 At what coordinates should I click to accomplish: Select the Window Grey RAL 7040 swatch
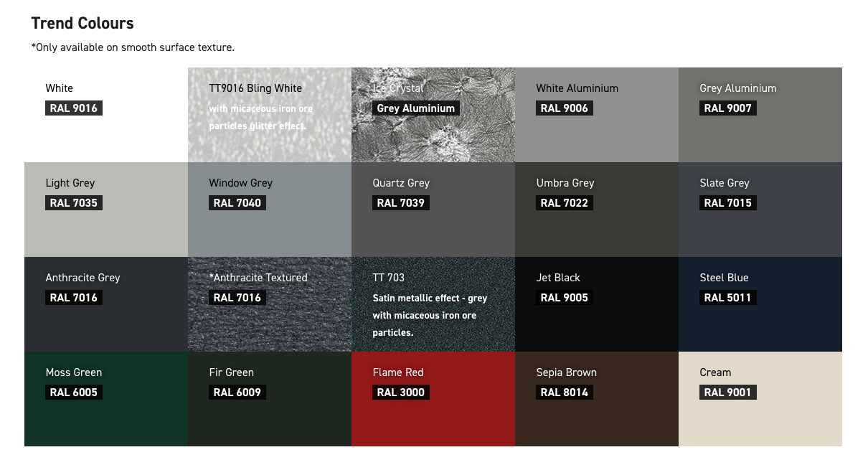(270, 210)
